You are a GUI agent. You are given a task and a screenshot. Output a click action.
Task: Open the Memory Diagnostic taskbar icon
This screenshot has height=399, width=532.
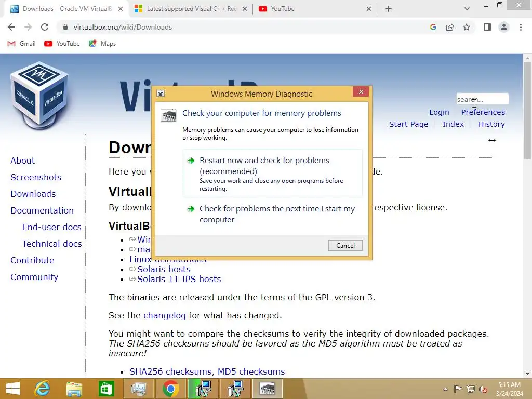[x=267, y=389]
